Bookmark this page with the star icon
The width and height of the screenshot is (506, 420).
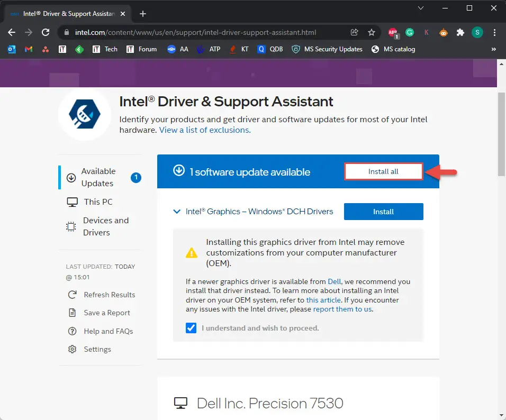pos(372,32)
